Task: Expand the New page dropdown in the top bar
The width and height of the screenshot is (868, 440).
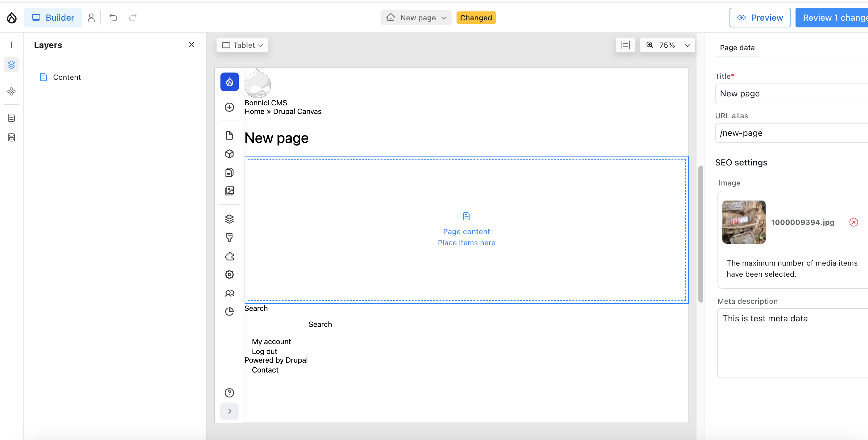Action: [416, 18]
